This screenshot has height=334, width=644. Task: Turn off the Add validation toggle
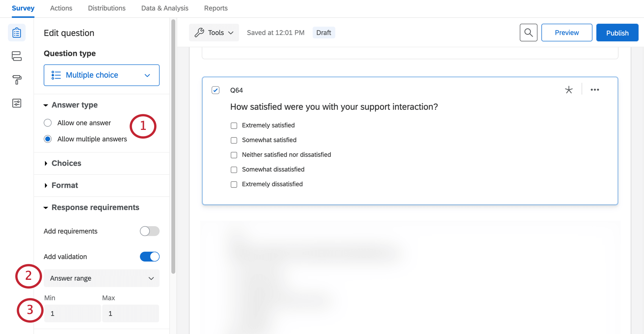tap(150, 257)
